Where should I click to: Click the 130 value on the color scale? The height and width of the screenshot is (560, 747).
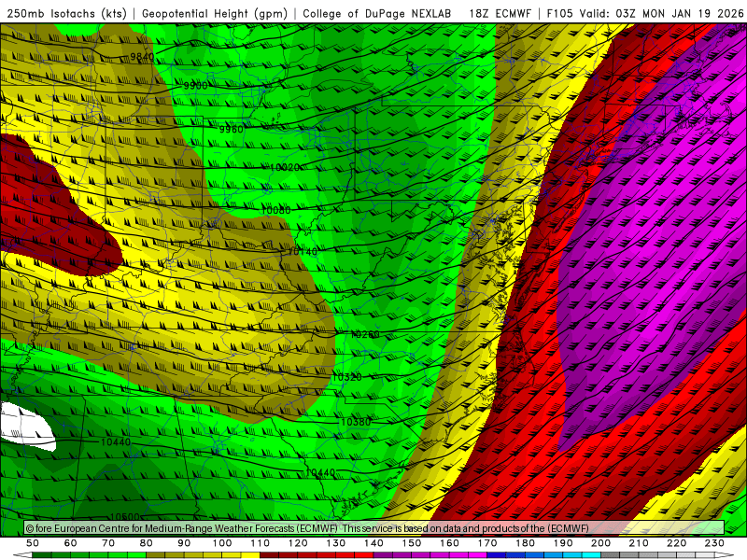(x=336, y=543)
